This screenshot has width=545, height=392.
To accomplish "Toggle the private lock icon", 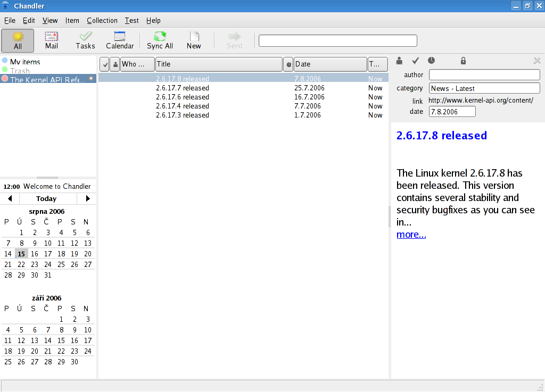I will (x=464, y=61).
